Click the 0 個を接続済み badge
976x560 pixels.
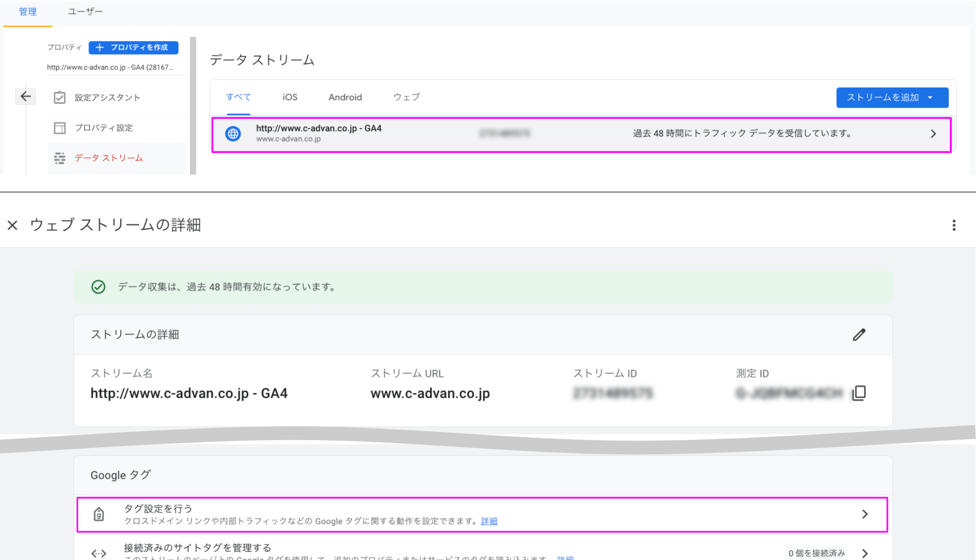[817, 553]
